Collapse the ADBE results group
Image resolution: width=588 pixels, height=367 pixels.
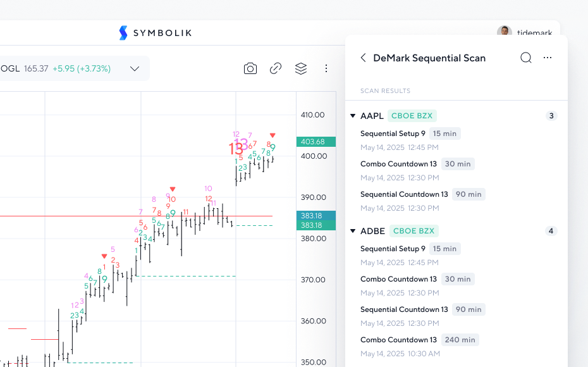point(353,231)
